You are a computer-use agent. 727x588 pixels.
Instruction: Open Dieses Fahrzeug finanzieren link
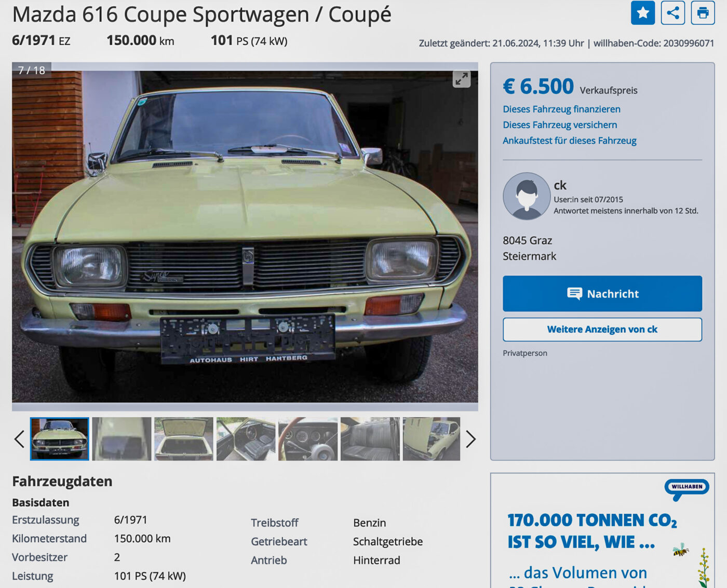561,109
